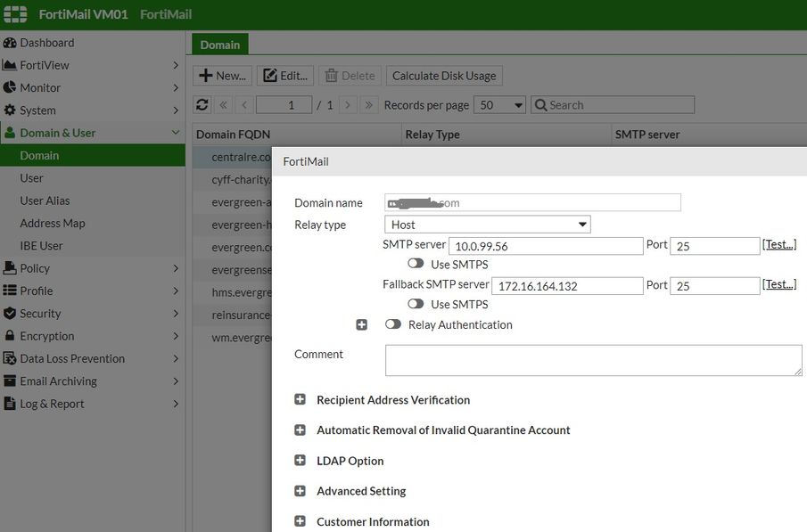Open the User menu item in the sidebar
807x532 pixels.
32,178
